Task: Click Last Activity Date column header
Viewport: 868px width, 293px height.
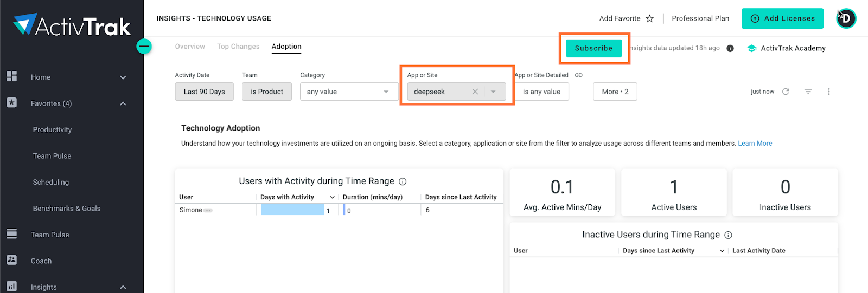Action: click(759, 251)
